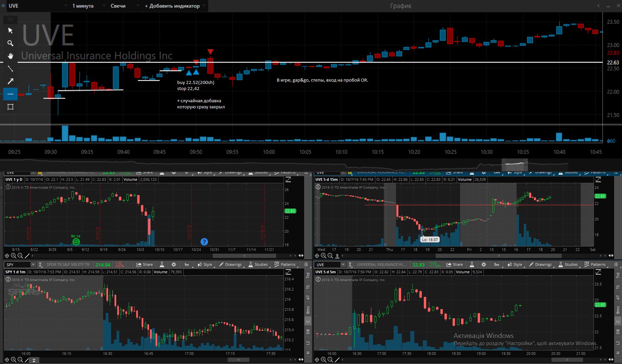The width and height of the screenshot is (622, 364).
Task: Toggle the link icon beside SPY symbol
Action: tap(40, 264)
